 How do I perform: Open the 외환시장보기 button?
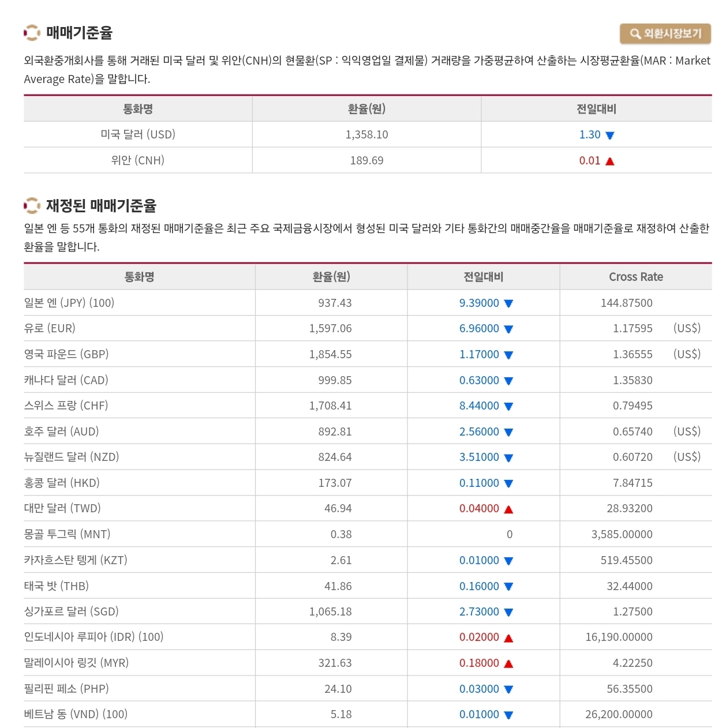point(665,33)
